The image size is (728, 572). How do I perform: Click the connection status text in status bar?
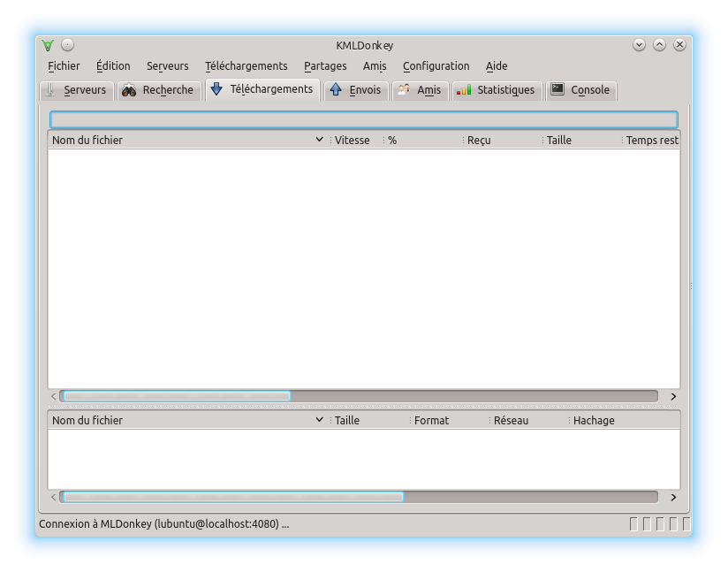pos(164,523)
